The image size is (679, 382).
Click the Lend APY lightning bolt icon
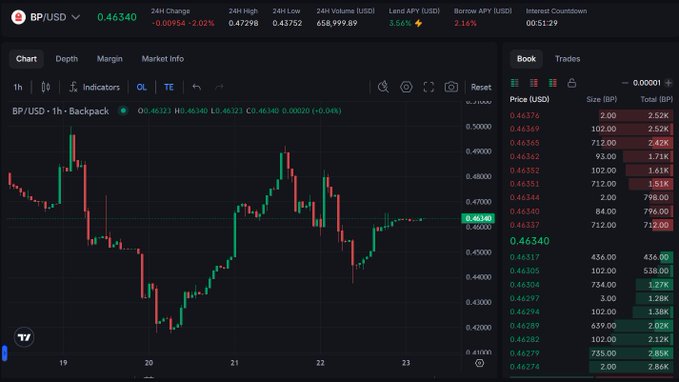click(418, 23)
